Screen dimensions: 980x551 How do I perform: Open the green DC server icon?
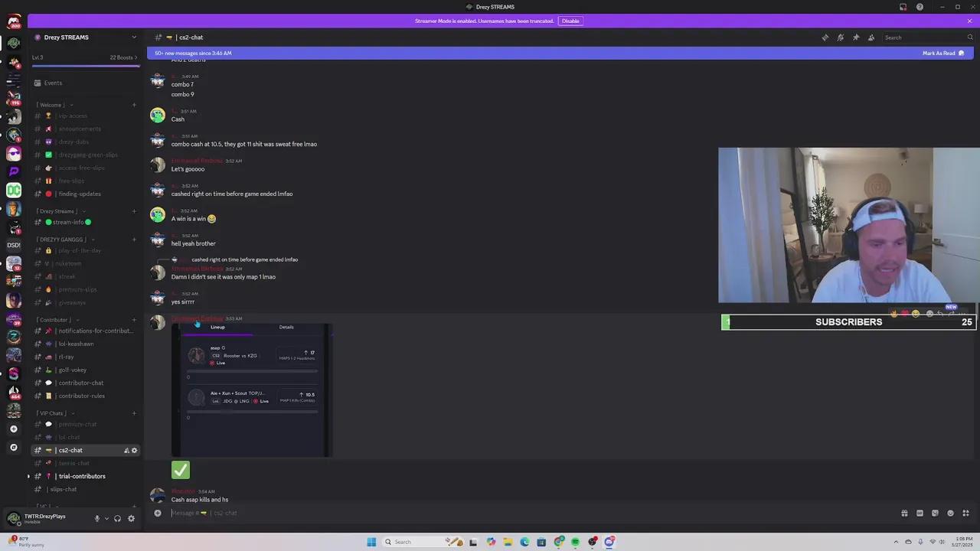(x=14, y=190)
